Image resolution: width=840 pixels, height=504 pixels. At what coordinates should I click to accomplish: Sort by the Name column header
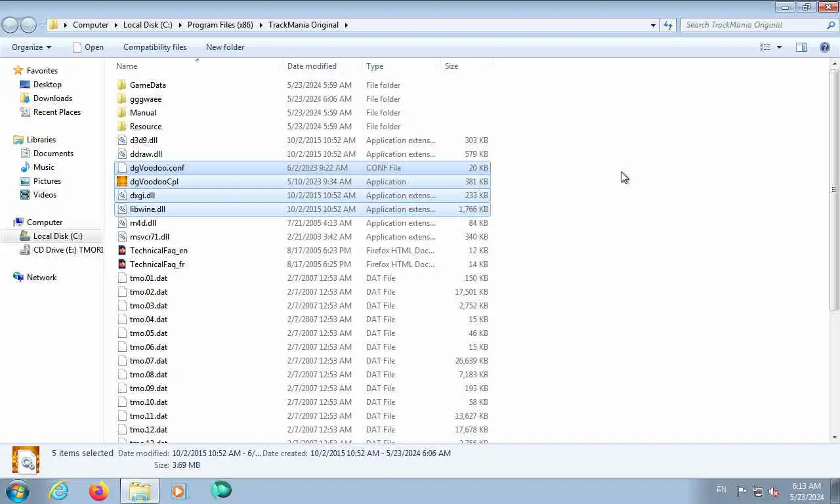click(x=198, y=66)
